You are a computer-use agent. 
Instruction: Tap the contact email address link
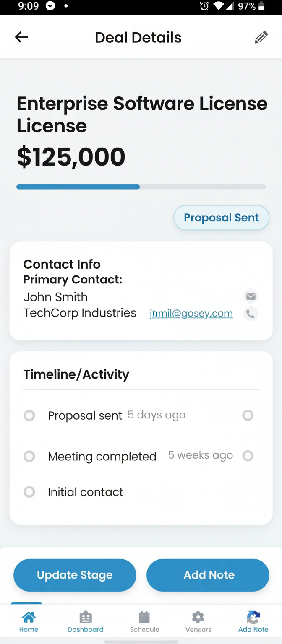coord(191,314)
